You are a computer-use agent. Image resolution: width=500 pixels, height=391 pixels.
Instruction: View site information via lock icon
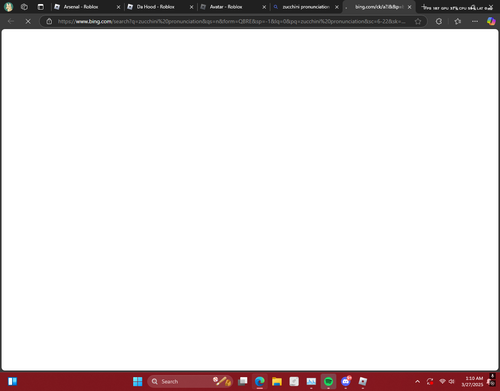pyautogui.click(x=49, y=21)
